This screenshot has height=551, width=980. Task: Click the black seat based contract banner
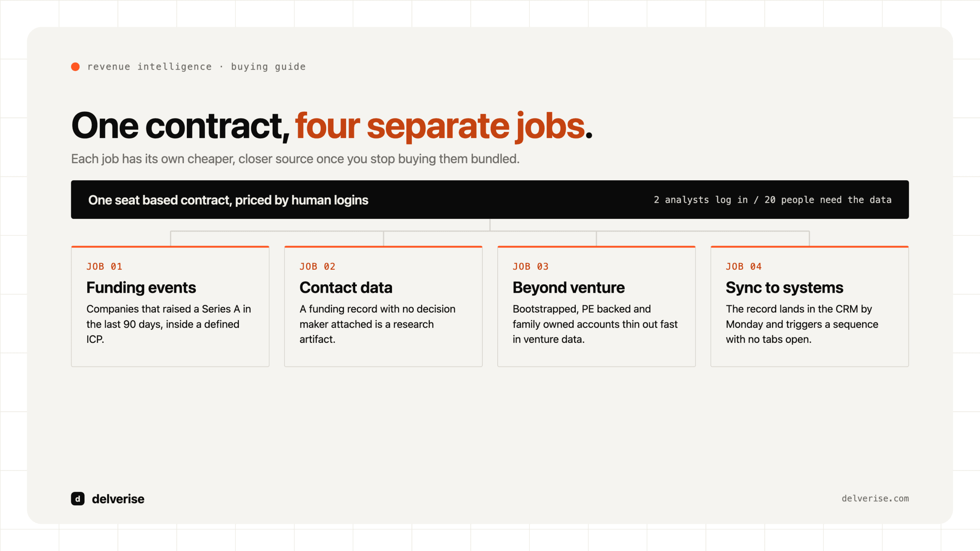pos(490,200)
